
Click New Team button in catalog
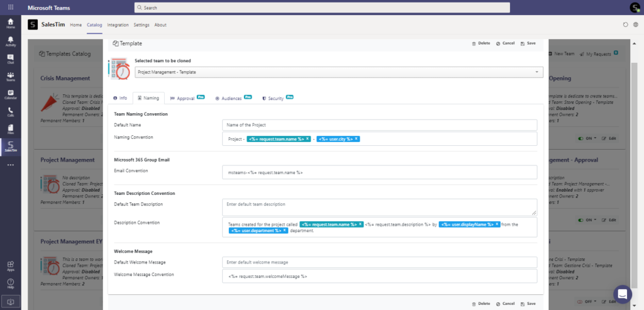click(562, 54)
